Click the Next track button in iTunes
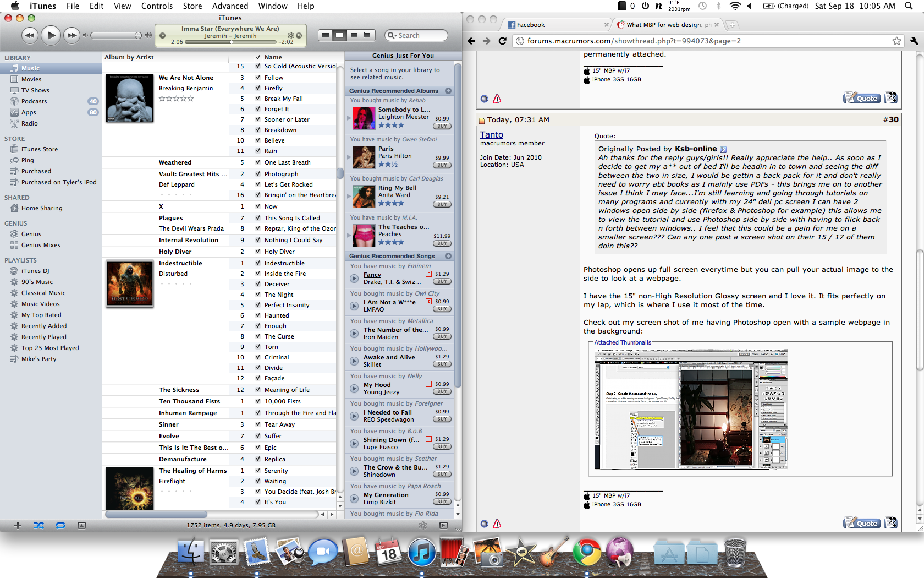This screenshot has width=924, height=578. click(x=71, y=35)
